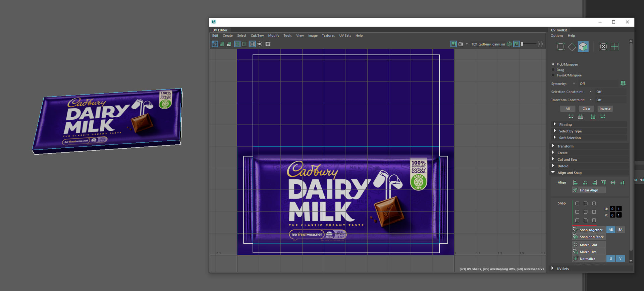Select the UV vertex selection mode icon
This screenshot has height=291, width=644.
pyautogui.click(x=560, y=47)
